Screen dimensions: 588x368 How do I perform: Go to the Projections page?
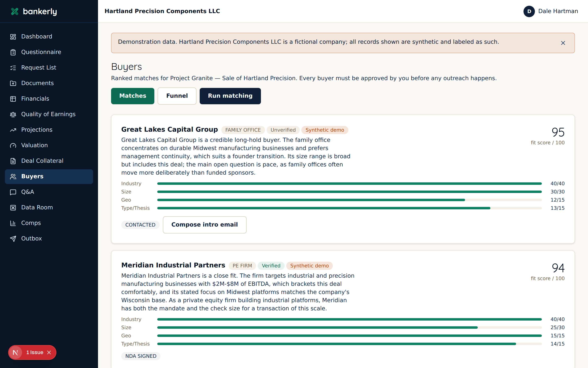pyautogui.click(x=49, y=130)
